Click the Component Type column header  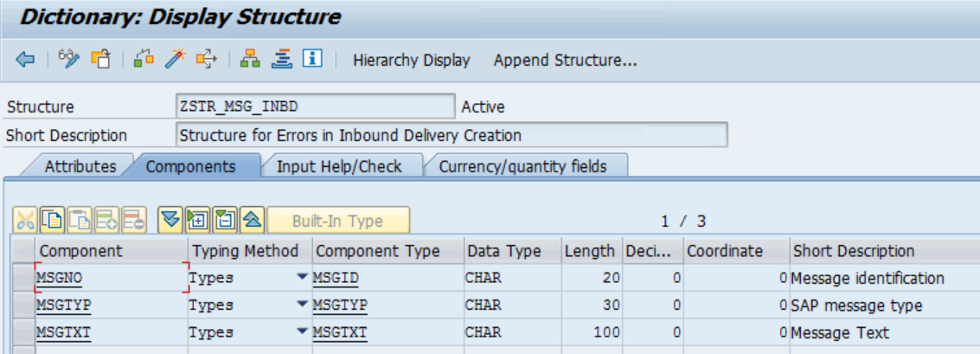(x=388, y=251)
